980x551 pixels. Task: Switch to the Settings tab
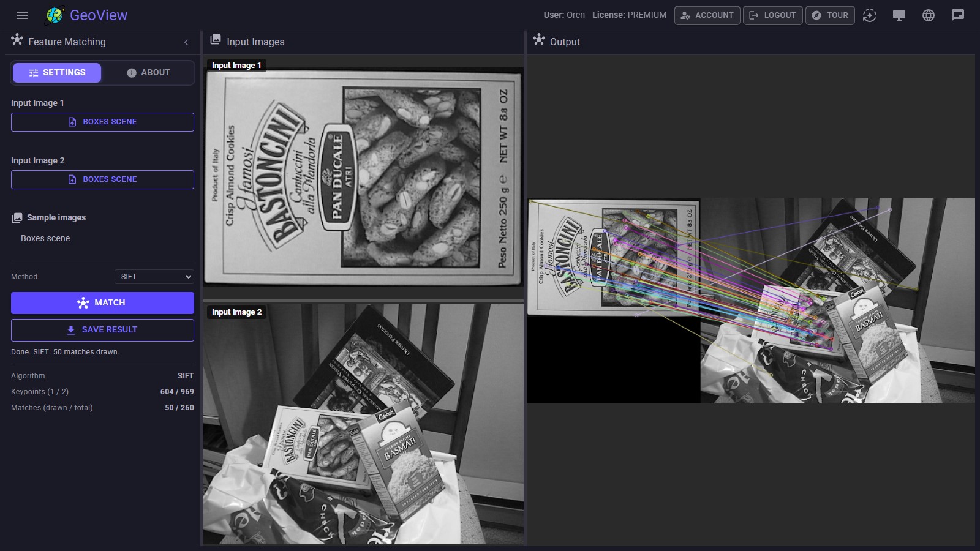[57, 72]
